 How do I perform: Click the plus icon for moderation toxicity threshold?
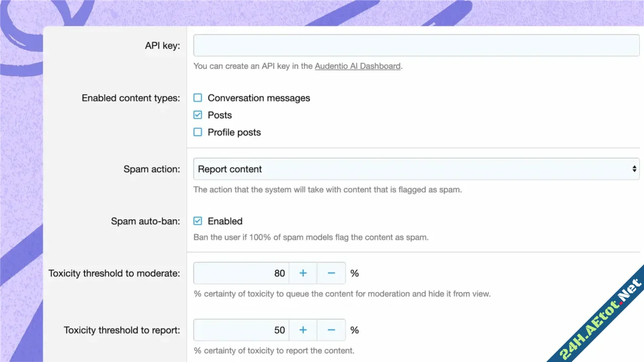[x=303, y=273]
